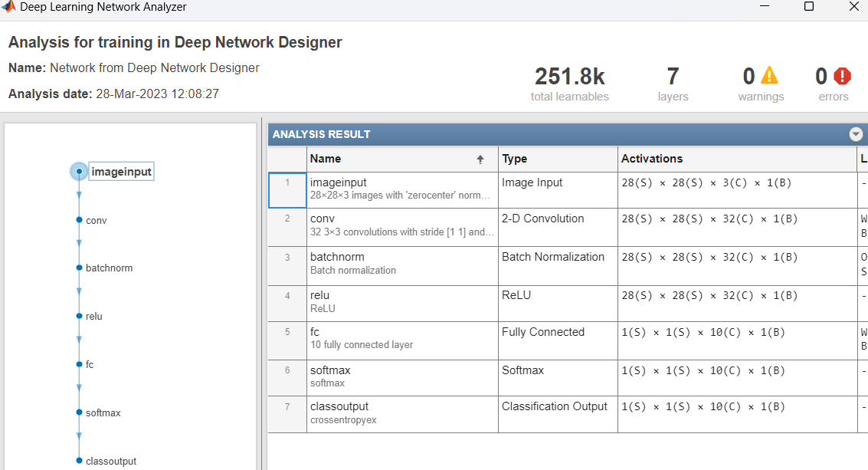The width and height of the screenshot is (868, 470).
Task: Click the fc row activations cell
Action: point(737,341)
